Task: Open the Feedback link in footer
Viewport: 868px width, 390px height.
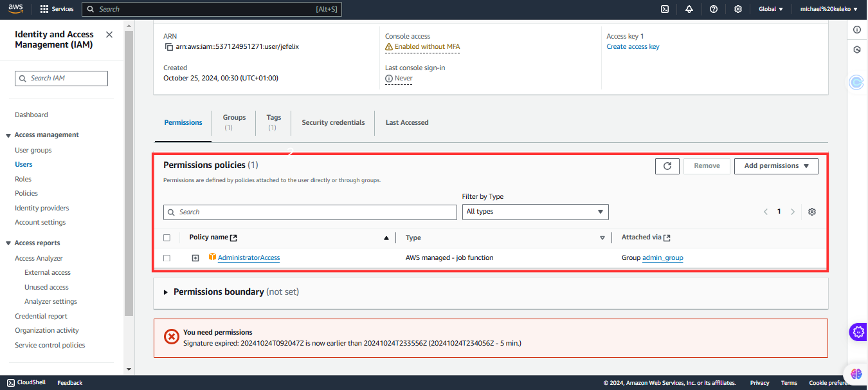Action: (70, 383)
